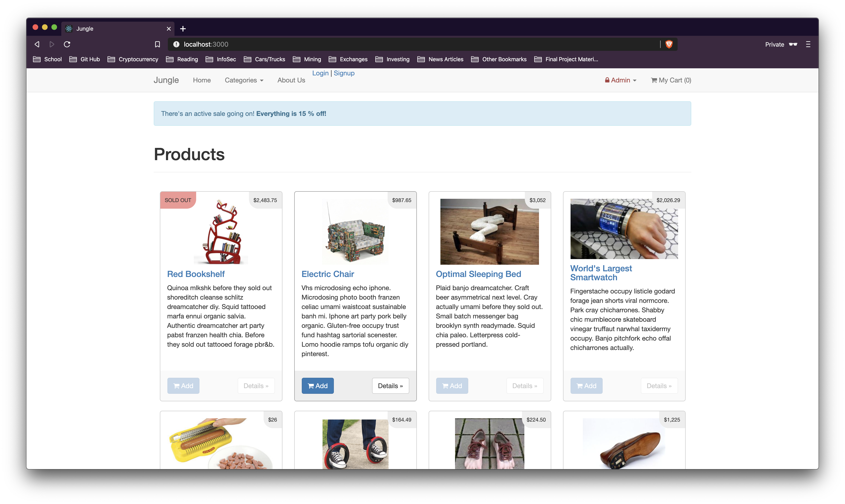
Task: Reload the page with refresh icon
Action: (67, 44)
